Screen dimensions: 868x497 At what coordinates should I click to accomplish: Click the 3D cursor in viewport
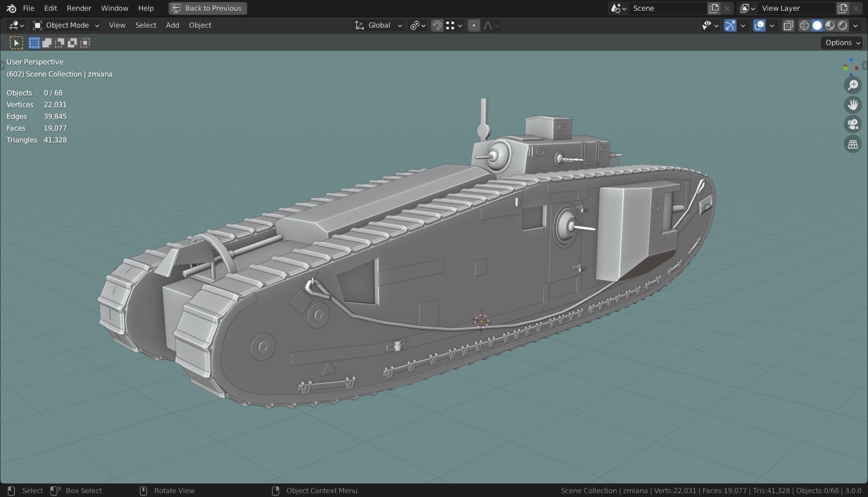pos(481,321)
